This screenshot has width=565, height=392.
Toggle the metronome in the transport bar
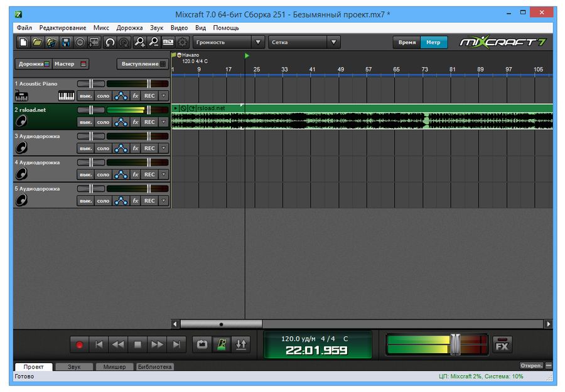coord(221,343)
